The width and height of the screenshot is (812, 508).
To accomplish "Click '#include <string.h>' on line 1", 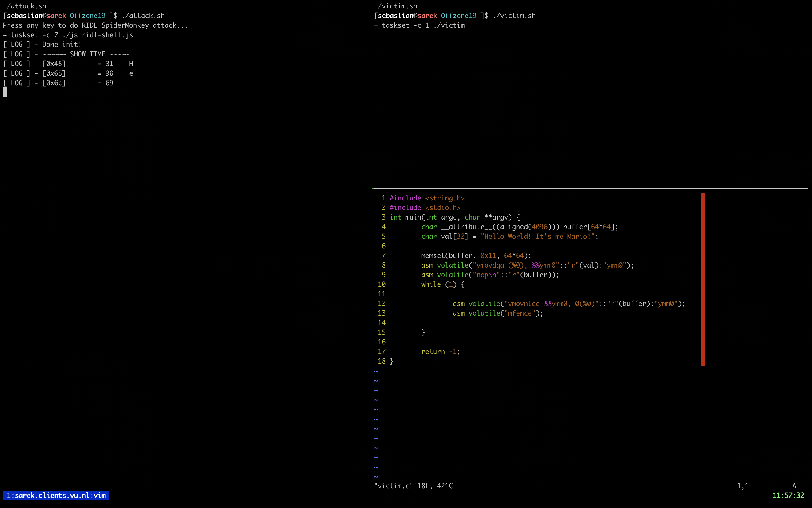I will pos(427,198).
